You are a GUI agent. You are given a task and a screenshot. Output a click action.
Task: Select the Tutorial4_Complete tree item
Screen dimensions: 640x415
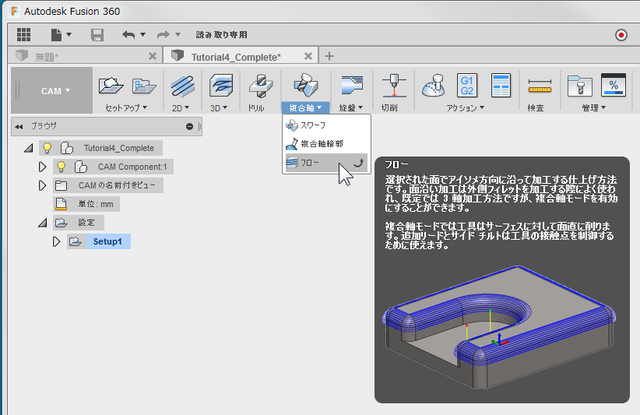(x=119, y=148)
